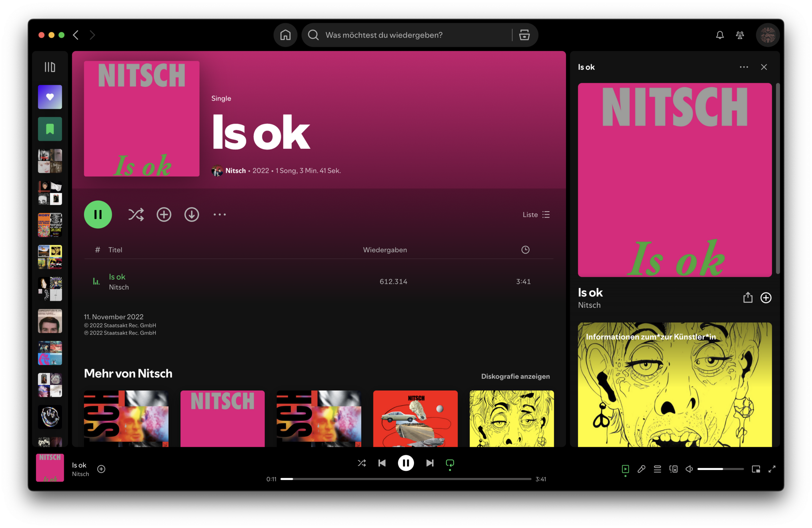812x528 pixels.
Task: Open the Liked Songs playlist in sidebar
Action: pyautogui.click(x=50, y=97)
